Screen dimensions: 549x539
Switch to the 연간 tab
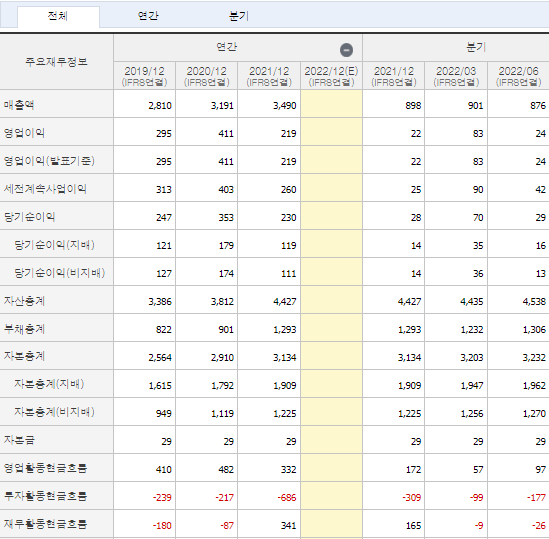pyautogui.click(x=148, y=16)
